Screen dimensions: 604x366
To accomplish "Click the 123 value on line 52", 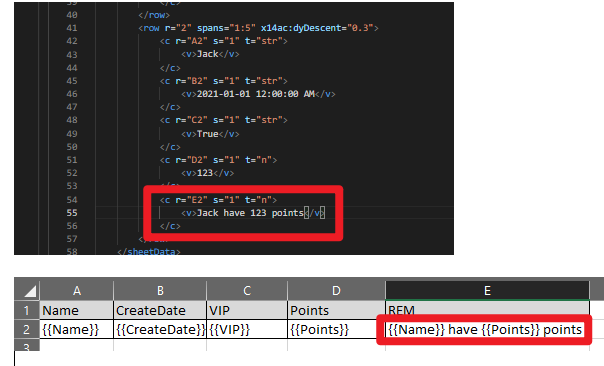I will click(x=205, y=173).
